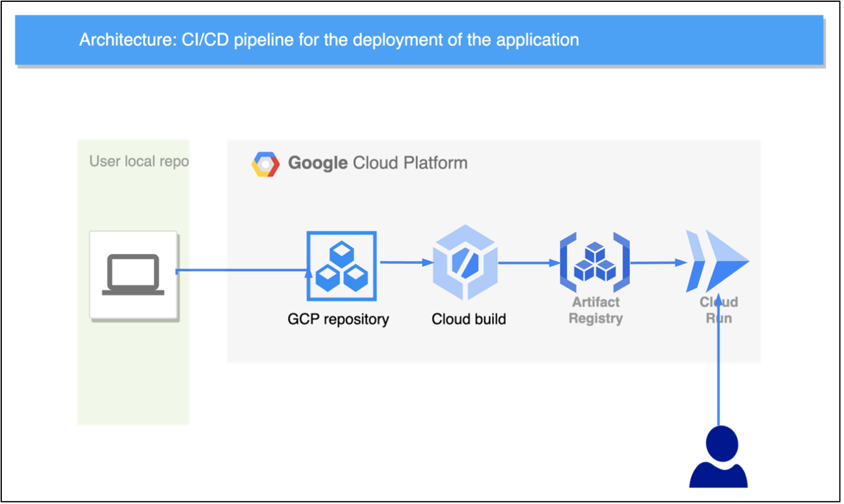
Task: Open the Artifact Registry icon
Action: click(594, 263)
